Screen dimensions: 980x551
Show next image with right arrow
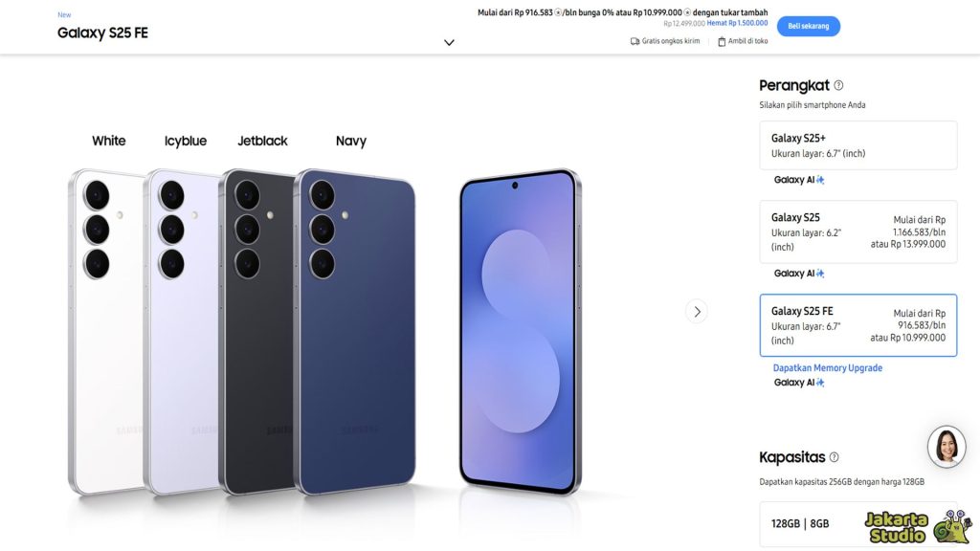point(697,311)
